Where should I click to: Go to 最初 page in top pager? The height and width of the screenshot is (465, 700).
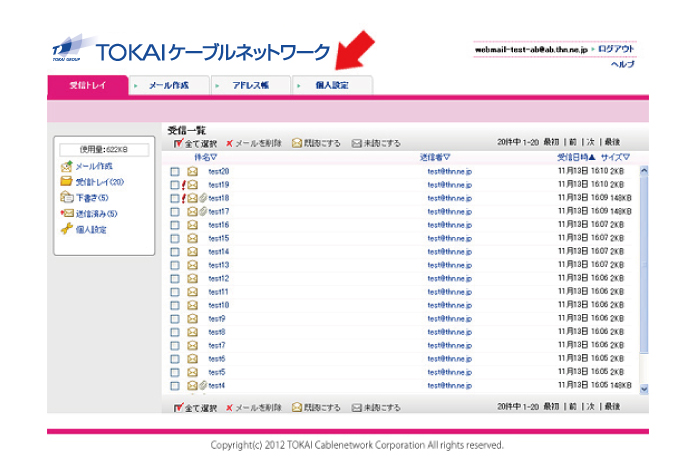click(551, 142)
